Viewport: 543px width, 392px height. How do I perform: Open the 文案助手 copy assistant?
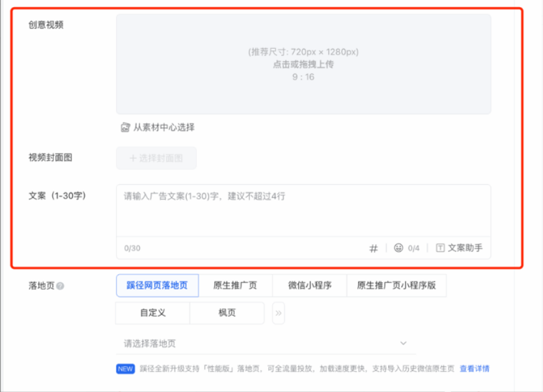[466, 249]
